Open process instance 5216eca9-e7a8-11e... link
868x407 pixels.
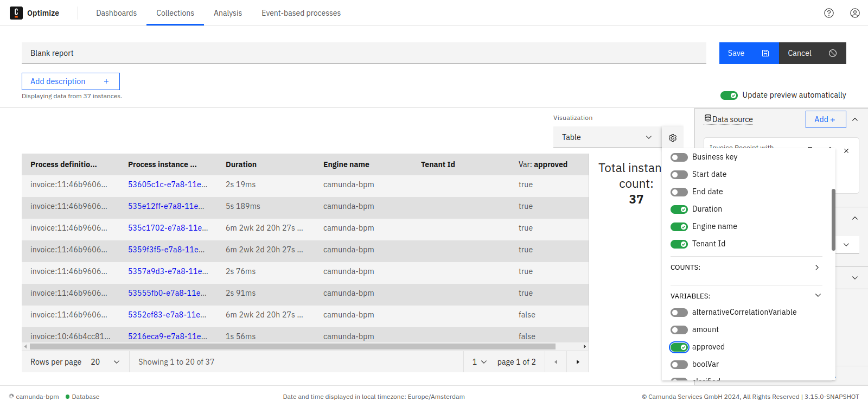(168, 336)
